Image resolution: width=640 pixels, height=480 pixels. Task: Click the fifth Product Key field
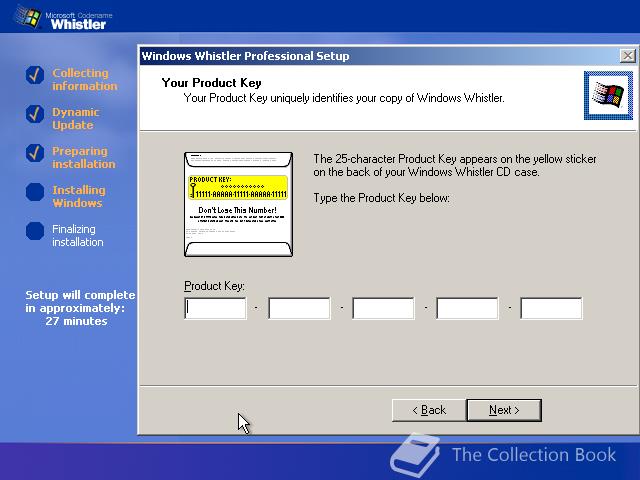[551, 308]
